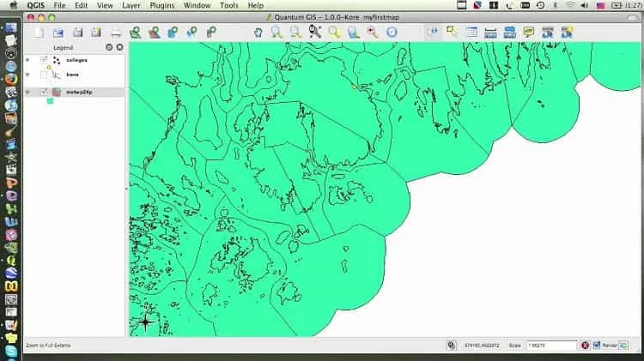Viewport: 644px width, 361px height.
Task: Click the Add Raster Layer icon
Action: 155,33
